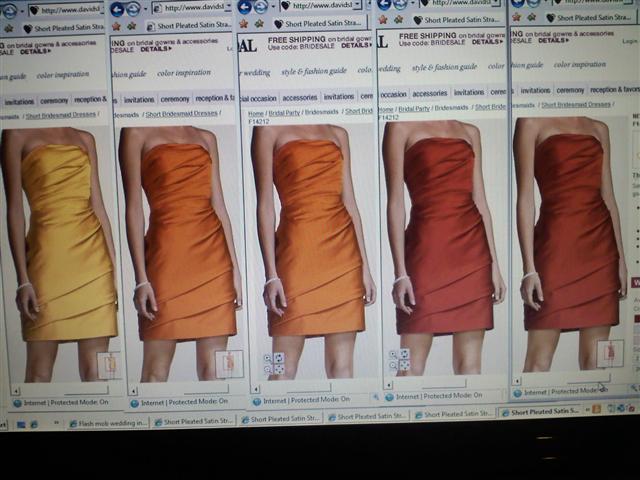
Task: Click the Bridal Party breadcrumb link in the middle window
Action: tap(284, 113)
